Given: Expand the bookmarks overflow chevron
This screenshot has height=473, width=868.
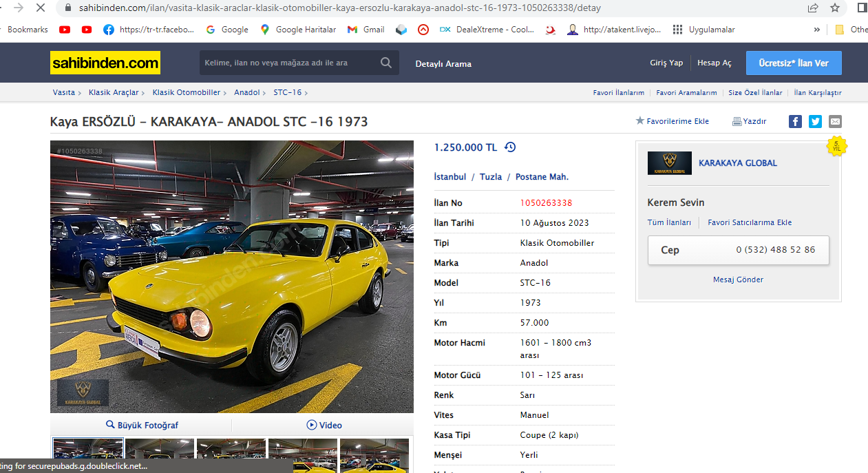Looking at the screenshot, I should [x=817, y=30].
